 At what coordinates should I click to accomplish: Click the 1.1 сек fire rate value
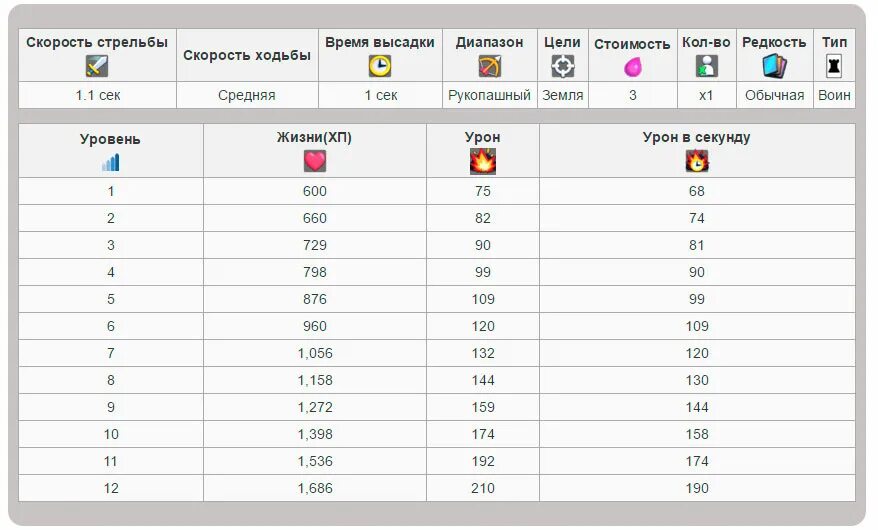(x=97, y=95)
